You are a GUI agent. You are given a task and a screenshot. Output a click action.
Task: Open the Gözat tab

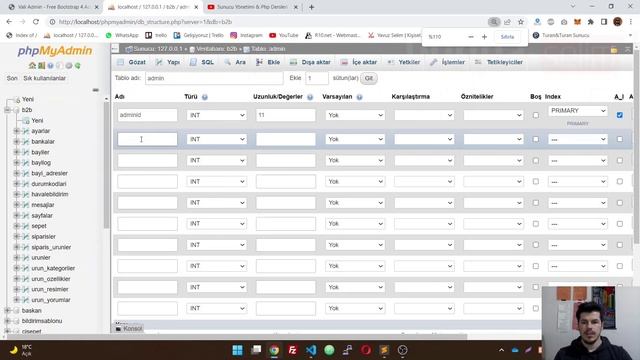pos(131,62)
